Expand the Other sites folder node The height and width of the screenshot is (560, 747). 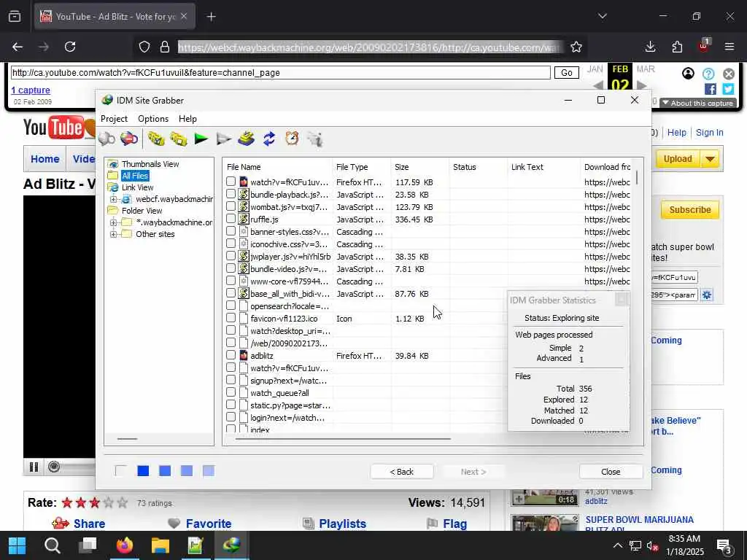(113, 234)
